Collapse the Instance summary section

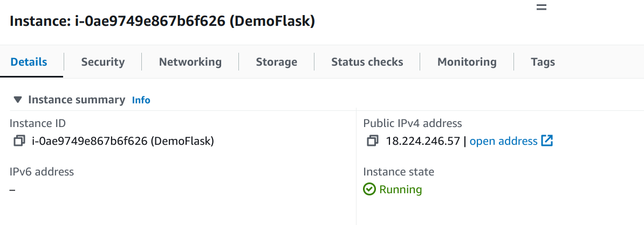(17, 100)
